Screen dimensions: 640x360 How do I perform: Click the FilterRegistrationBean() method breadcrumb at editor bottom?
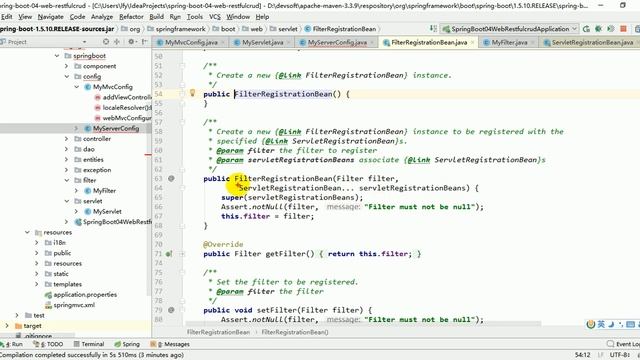(295, 332)
